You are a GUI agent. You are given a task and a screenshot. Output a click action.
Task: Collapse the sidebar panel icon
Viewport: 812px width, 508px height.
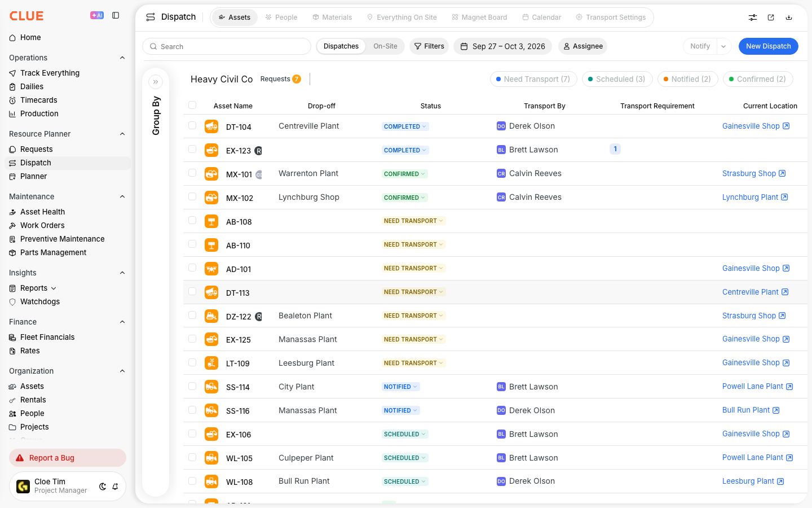[116, 15]
